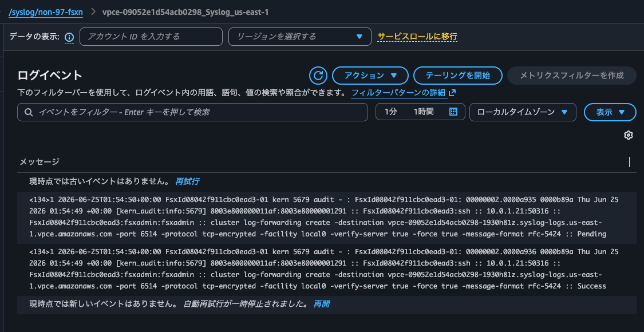644x332 pixels.
Task: Start tailing with テーリングを開始 button
Action: click(x=458, y=76)
